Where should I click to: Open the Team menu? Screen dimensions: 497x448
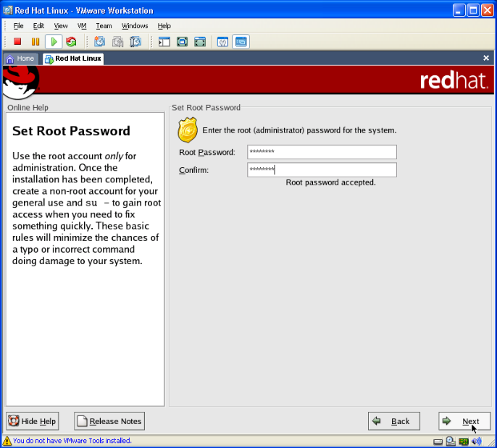pos(104,25)
